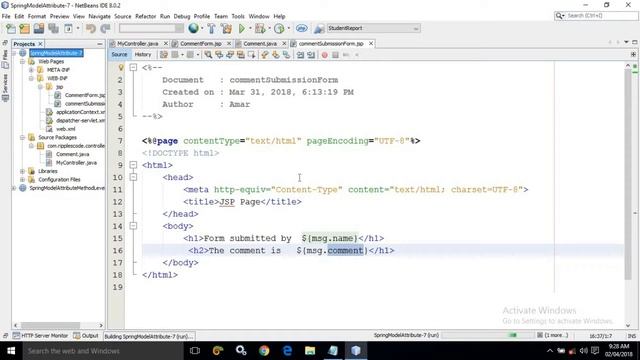640x360 pixels.
Task: Expand the META-INF tree node
Action: pyautogui.click(x=31, y=70)
